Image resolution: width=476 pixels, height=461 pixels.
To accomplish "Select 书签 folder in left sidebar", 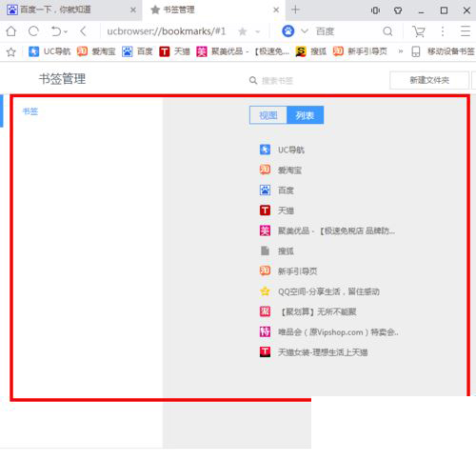I will point(30,111).
